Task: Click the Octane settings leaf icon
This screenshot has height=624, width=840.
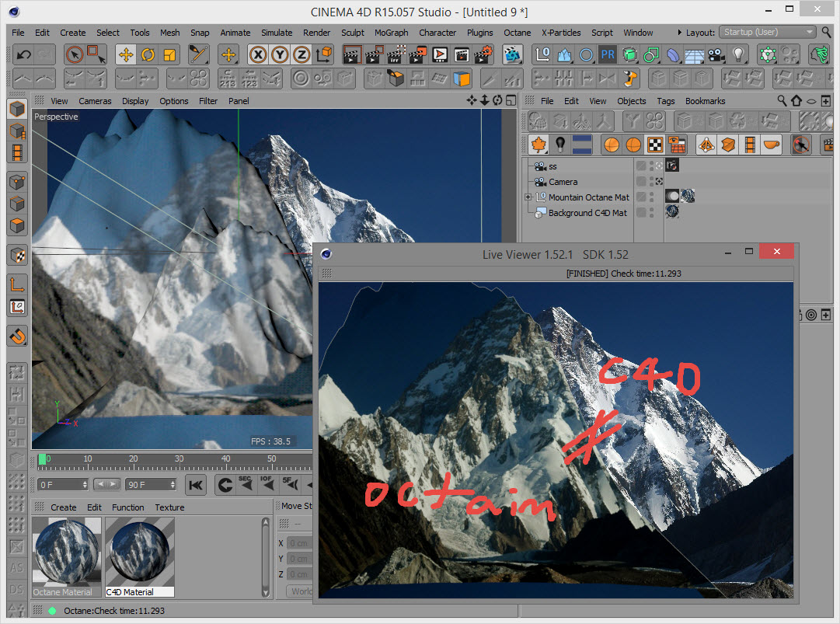Action: click(x=539, y=145)
